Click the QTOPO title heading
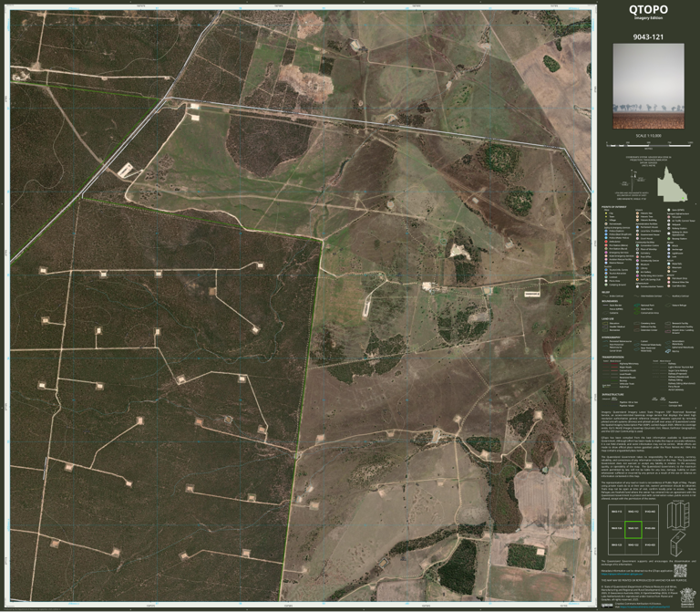This screenshot has width=700, height=612. coord(648,9)
